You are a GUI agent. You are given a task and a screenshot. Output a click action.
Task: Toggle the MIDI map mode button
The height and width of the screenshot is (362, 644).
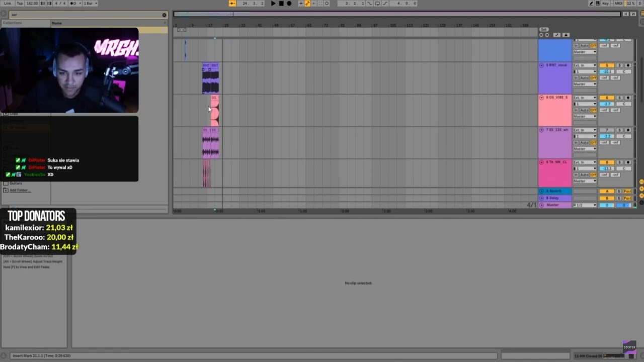[619, 4]
